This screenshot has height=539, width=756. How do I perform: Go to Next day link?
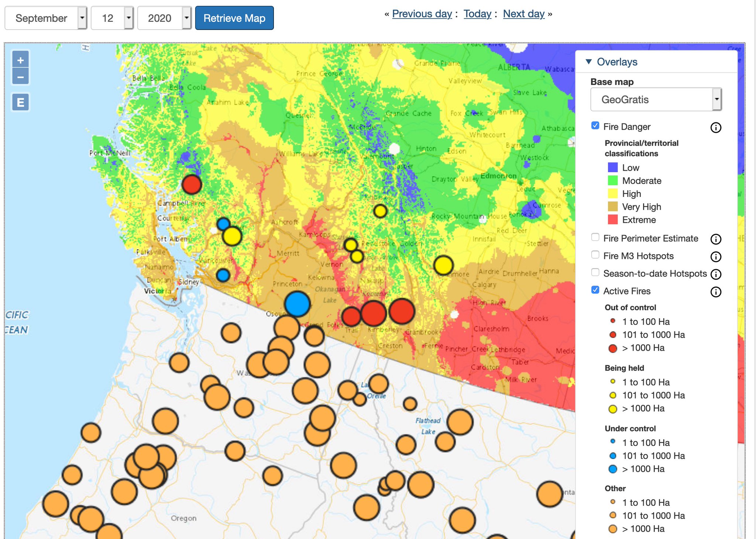(x=524, y=14)
